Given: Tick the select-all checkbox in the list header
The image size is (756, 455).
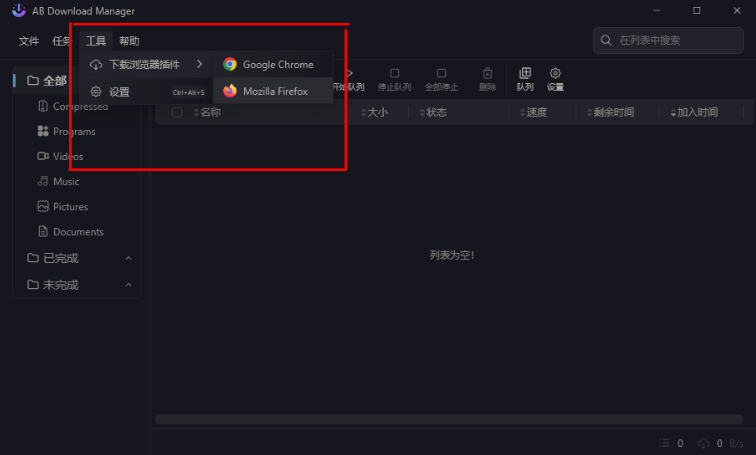Looking at the screenshot, I should pyautogui.click(x=177, y=112).
